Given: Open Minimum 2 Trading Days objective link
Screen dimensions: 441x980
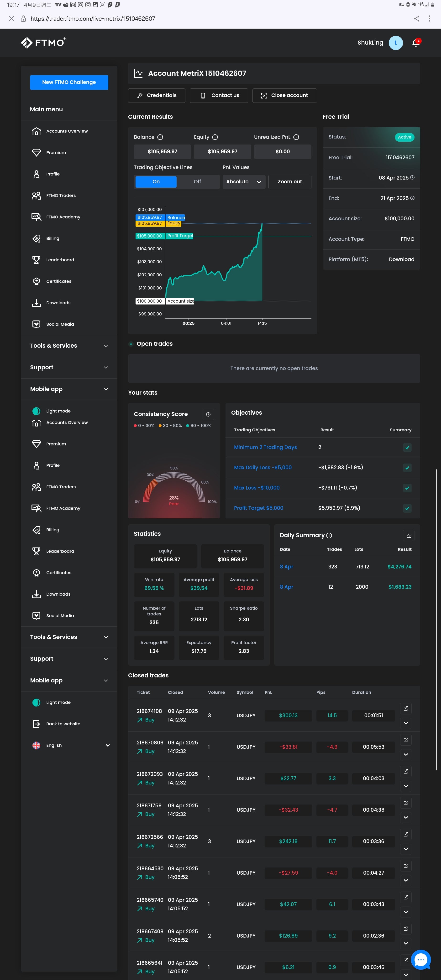Looking at the screenshot, I should 265,447.
